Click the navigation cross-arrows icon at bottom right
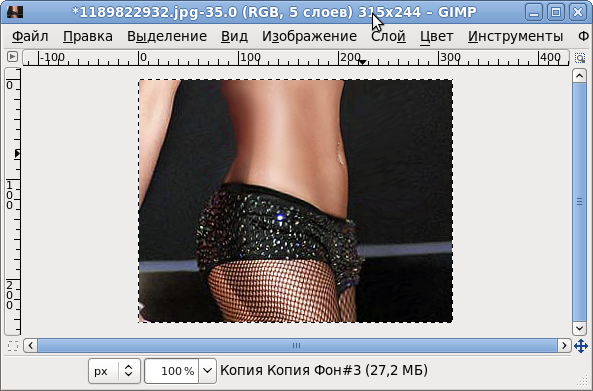This screenshot has width=593, height=391. 581,346
